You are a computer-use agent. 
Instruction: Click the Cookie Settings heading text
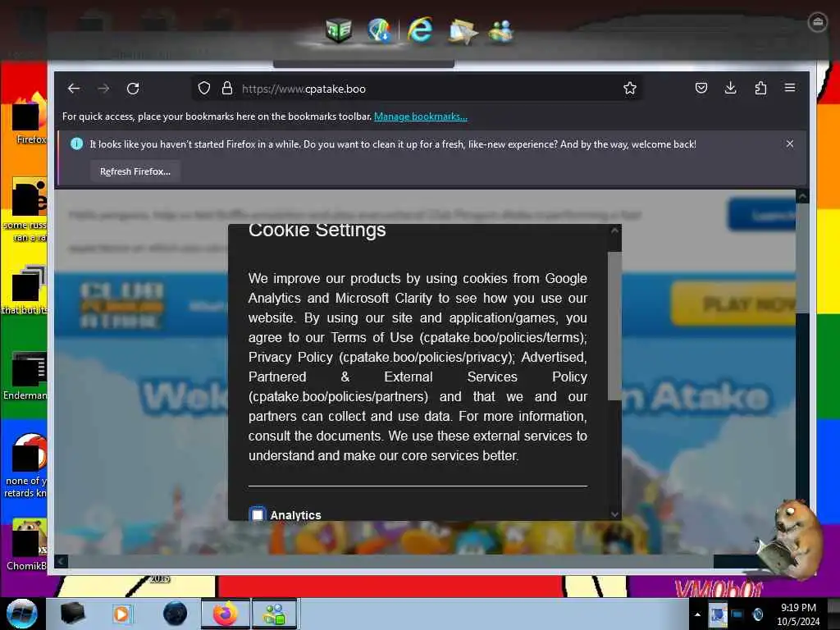pos(317,230)
